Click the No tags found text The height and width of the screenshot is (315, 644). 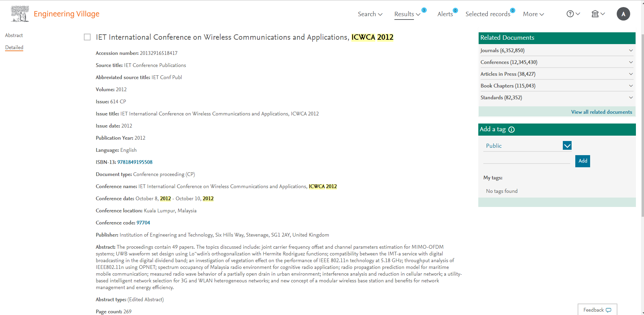[x=502, y=191]
